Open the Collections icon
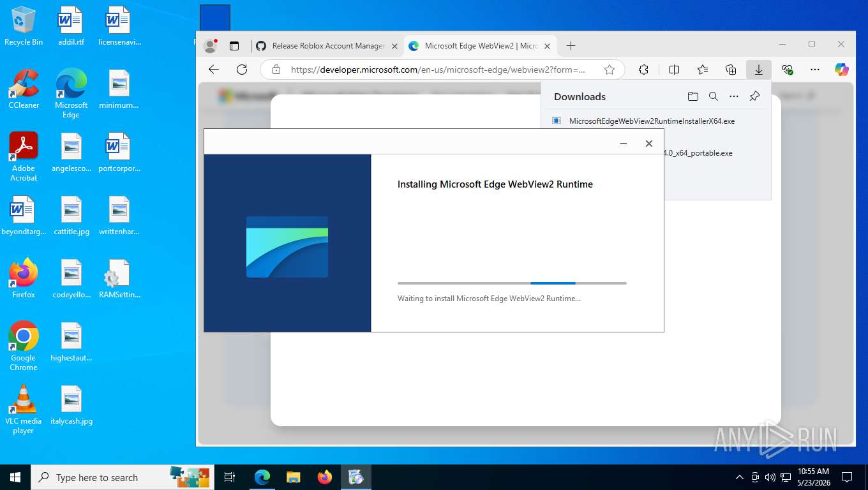Image resolution: width=868 pixels, height=490 pixels. (x=731, y=70)
